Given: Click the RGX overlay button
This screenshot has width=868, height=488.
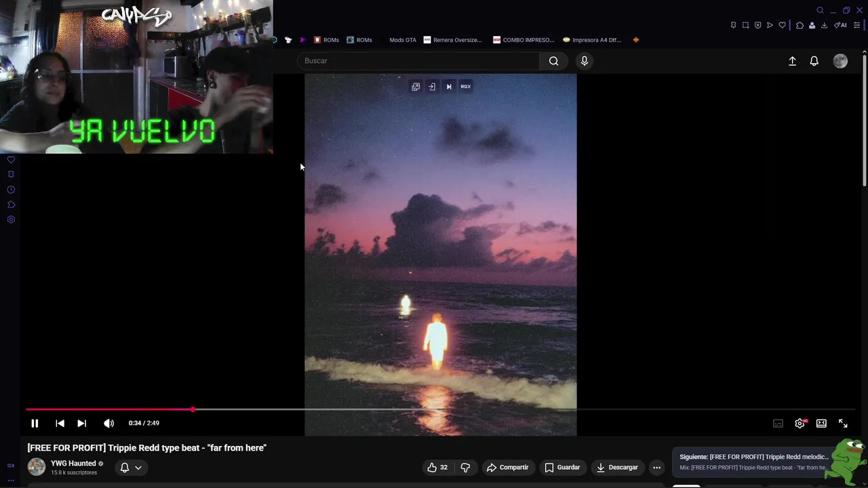Looking at the screenshot, I should 466,87.
